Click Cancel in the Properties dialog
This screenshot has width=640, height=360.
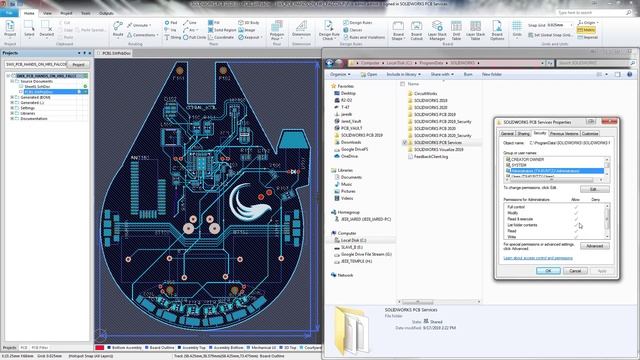[x=575, y=271]
